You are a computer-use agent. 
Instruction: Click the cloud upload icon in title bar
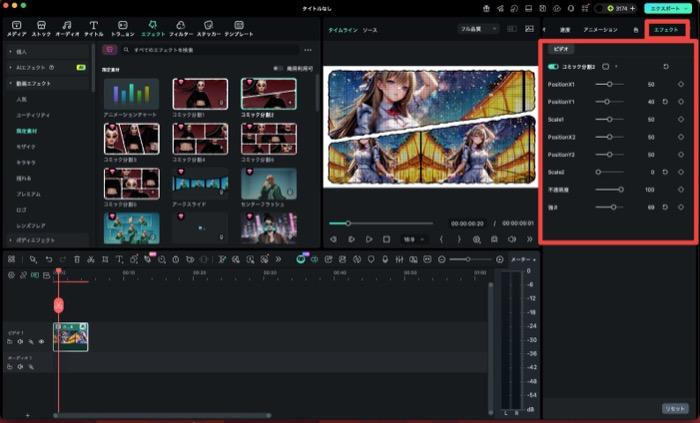tap(557, 8)
